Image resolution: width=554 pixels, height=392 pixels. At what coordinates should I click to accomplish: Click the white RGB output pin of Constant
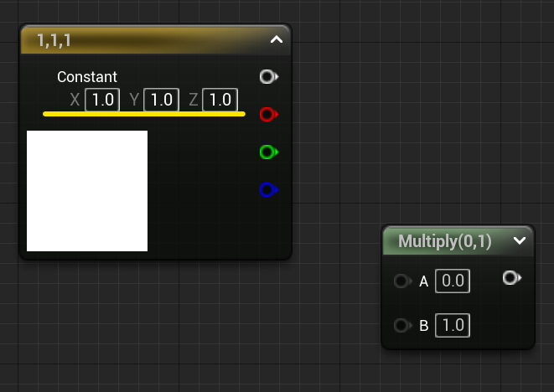click(x=268, y=76)
